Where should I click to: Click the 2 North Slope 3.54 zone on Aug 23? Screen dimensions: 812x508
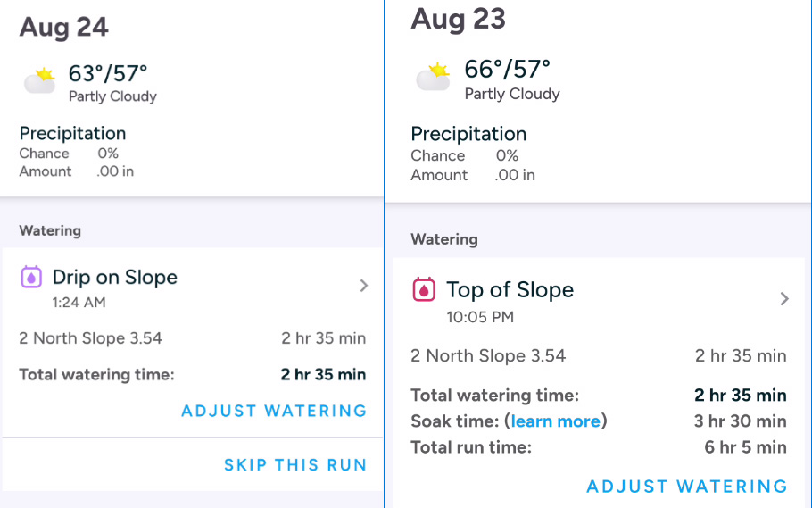pos(488,355)
